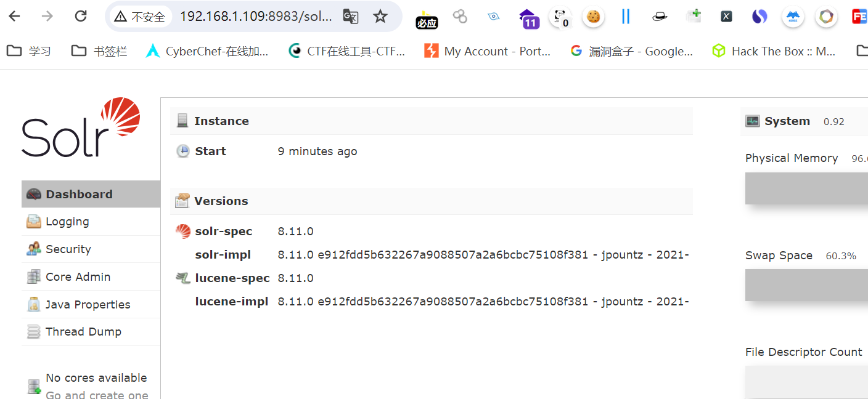Screen dimensions: 868x399
Task: Bookmark this page with the star
Action: click(380, 17)
